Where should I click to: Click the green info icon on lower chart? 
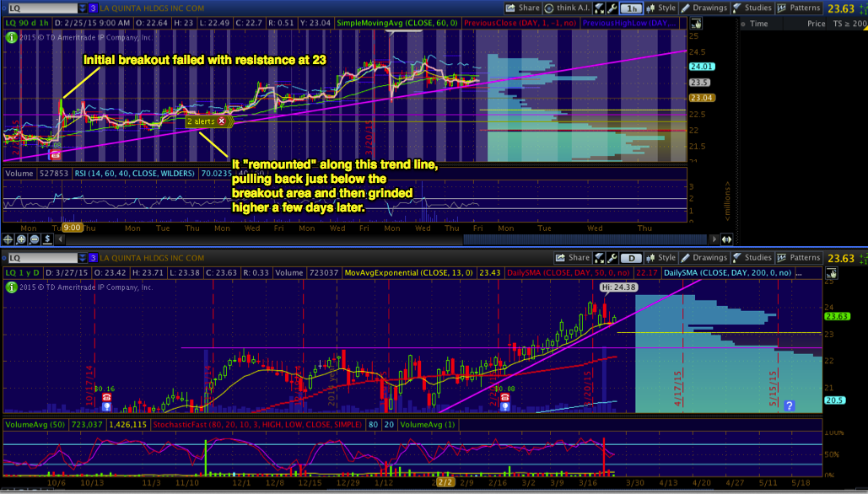pos(10,287)
